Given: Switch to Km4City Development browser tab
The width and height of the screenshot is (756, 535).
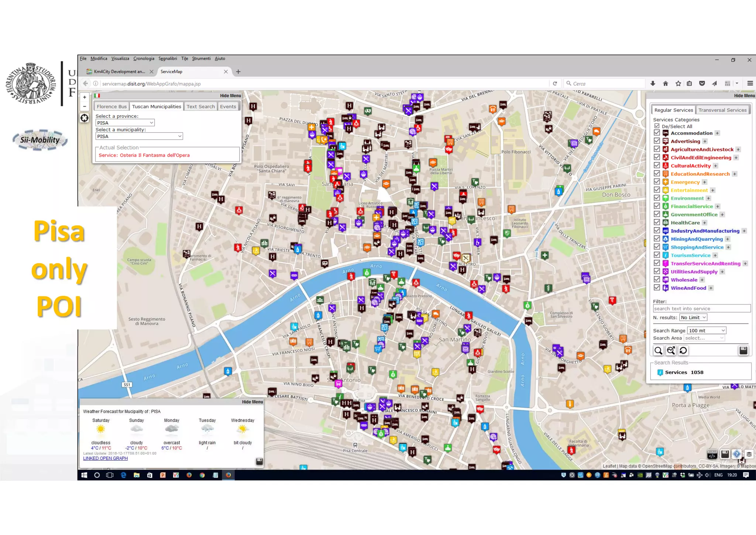Looking at the screenshot, I should pos(119,72).
